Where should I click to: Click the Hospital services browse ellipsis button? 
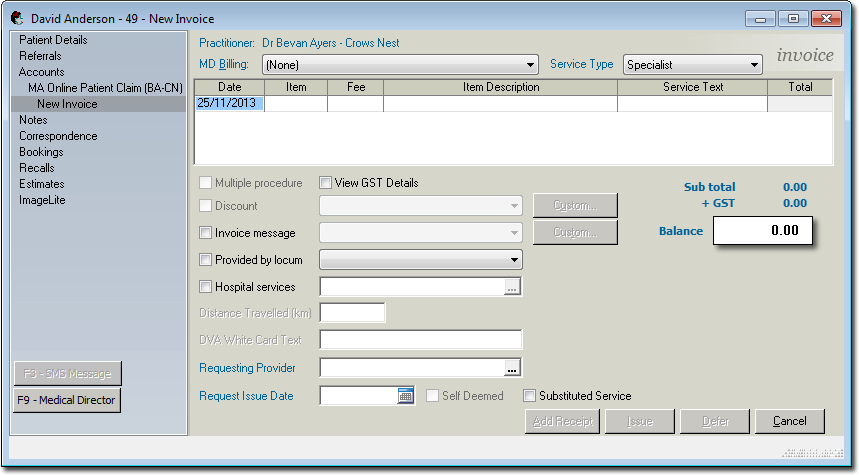point(512,287)
